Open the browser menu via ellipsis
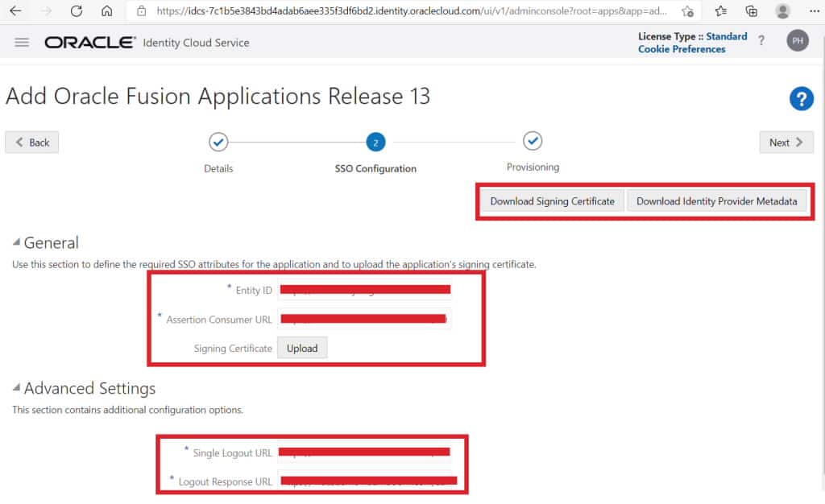The height and width of the screenshot is (504, 825). (815, 11)
